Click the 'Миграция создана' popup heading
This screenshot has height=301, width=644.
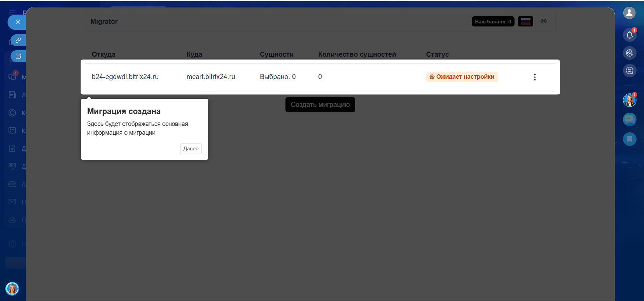pos(124,111)
